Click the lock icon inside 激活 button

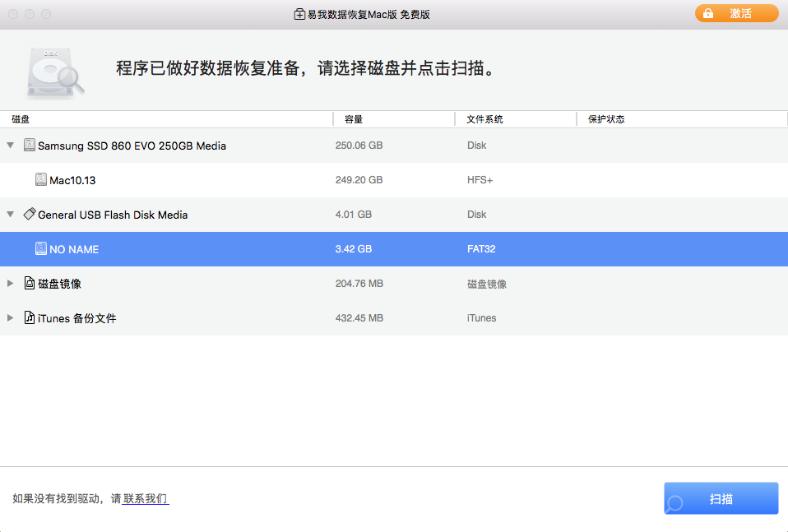pyautogui.click(x=708, y=13)
